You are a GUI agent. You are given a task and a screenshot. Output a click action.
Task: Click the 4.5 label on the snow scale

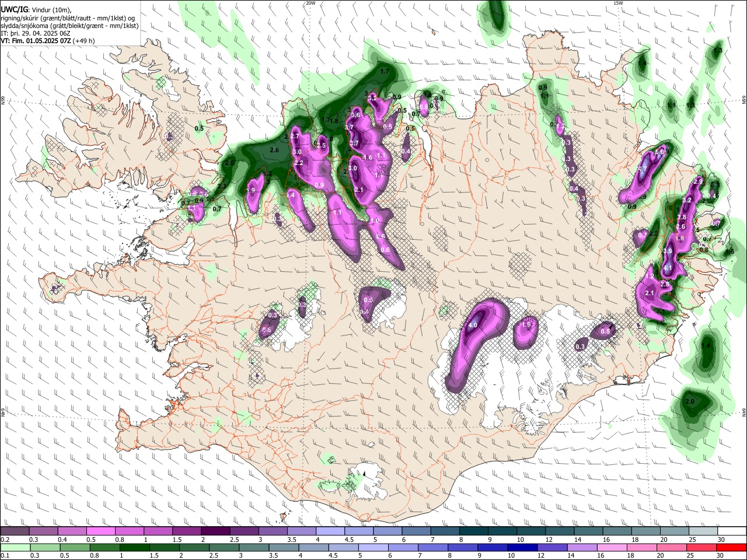coord(349,540)
